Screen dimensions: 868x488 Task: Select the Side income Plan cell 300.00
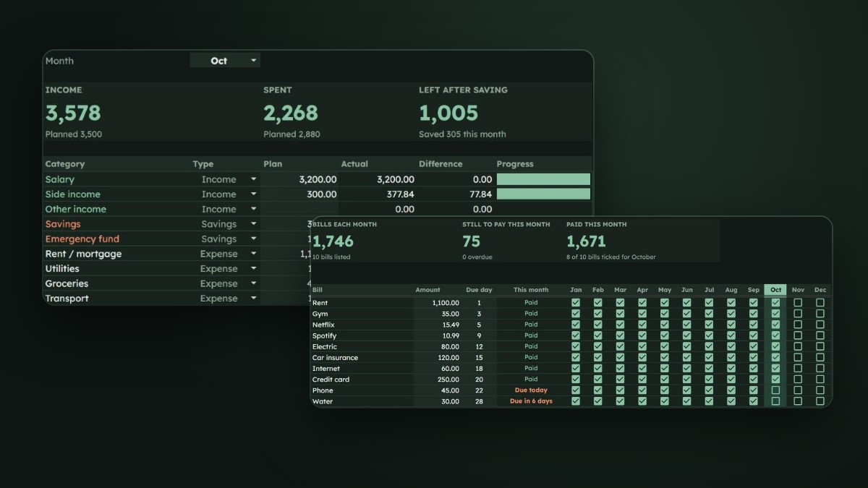[x=299, y=194]
